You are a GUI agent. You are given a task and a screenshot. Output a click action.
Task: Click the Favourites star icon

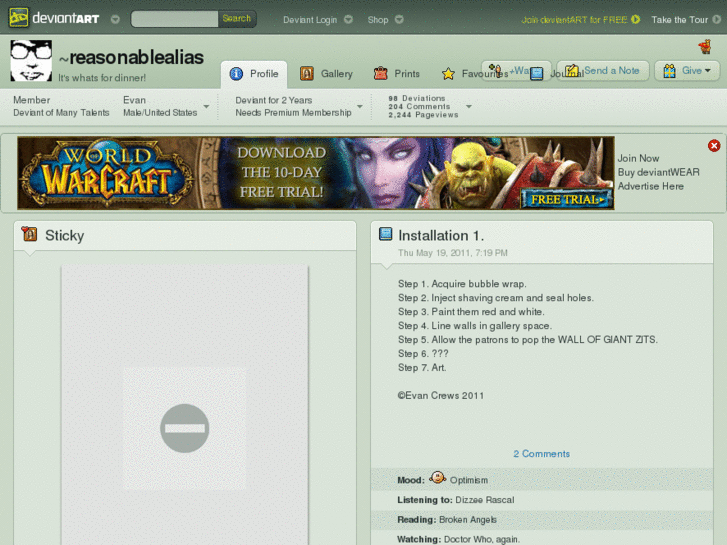pyautogui.click(x=448, y=74)
